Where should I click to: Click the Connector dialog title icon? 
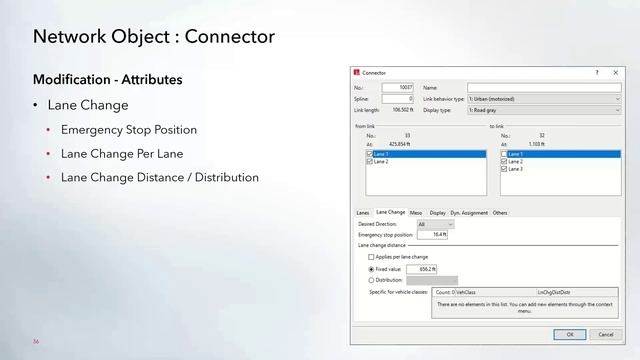click(356, 73)
